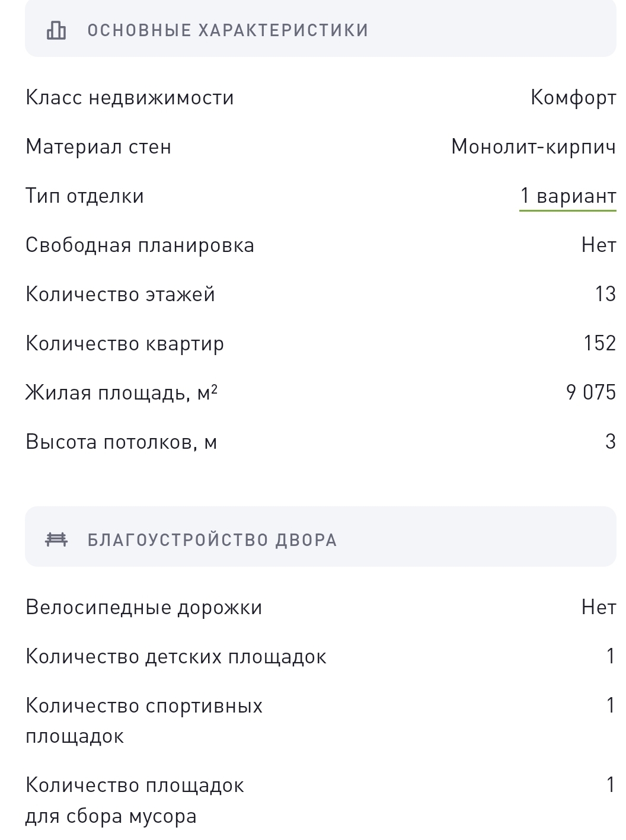Click the 'Велосипедные дорожки' label

[x=144, y=608]
